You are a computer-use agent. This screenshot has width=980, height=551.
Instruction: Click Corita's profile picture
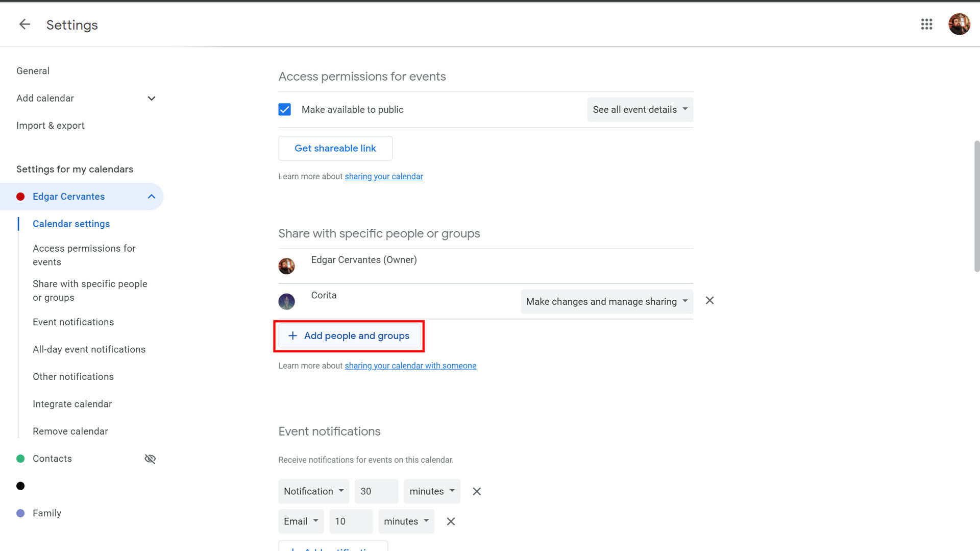pos(286,301)
